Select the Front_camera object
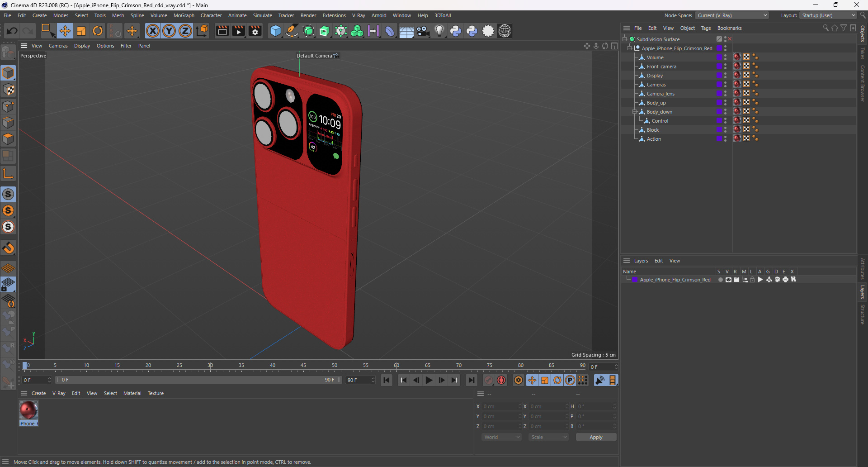The image size is (868, 467). tap(661, 67)
